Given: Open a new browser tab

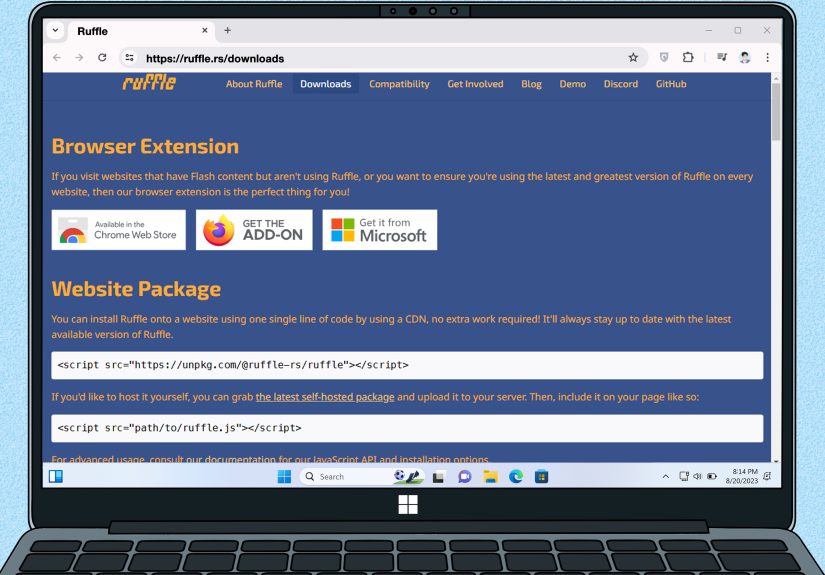Looking at the screenshot, I should click(227, 31).
